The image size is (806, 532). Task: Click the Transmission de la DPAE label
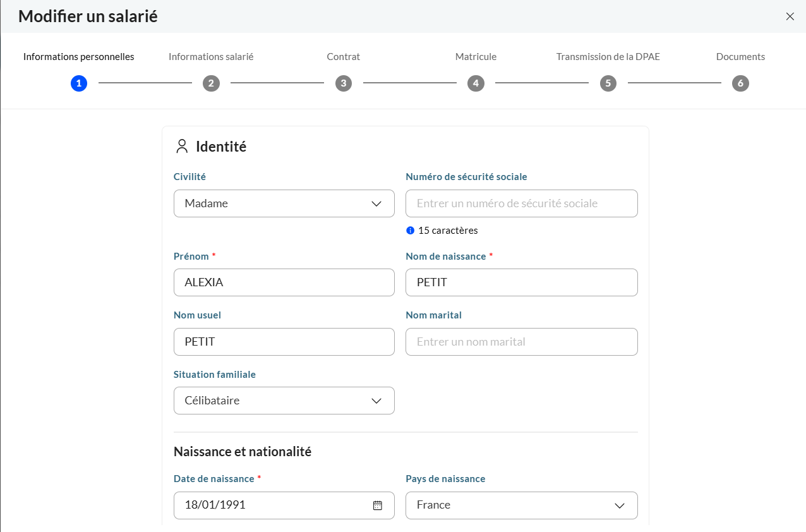click(x=608, y=57)
